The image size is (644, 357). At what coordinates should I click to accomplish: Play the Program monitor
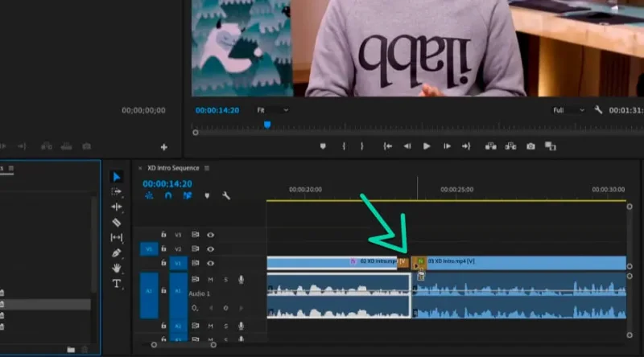[x=427, y=146]
